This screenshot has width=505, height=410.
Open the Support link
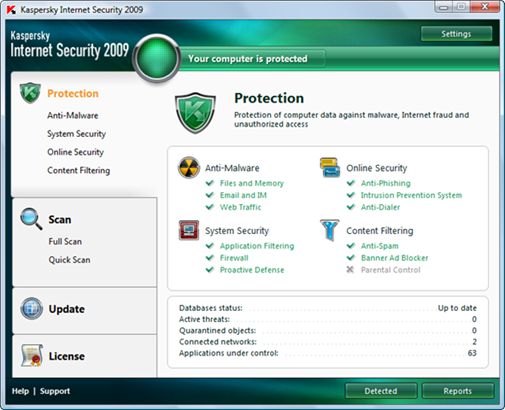pos(55,391)
